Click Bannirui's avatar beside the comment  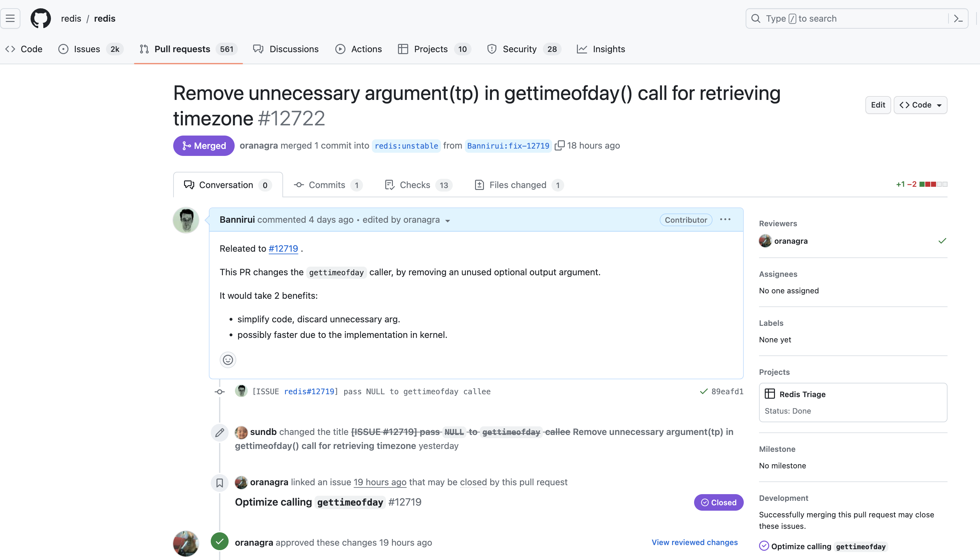click(x=186, y=220)
